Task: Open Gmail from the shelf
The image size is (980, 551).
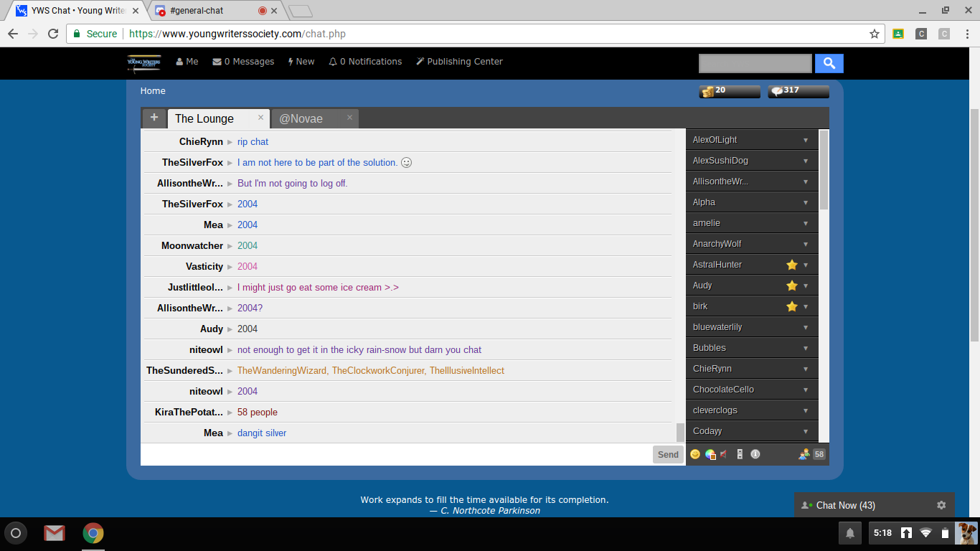Action: tap(55, 533)
